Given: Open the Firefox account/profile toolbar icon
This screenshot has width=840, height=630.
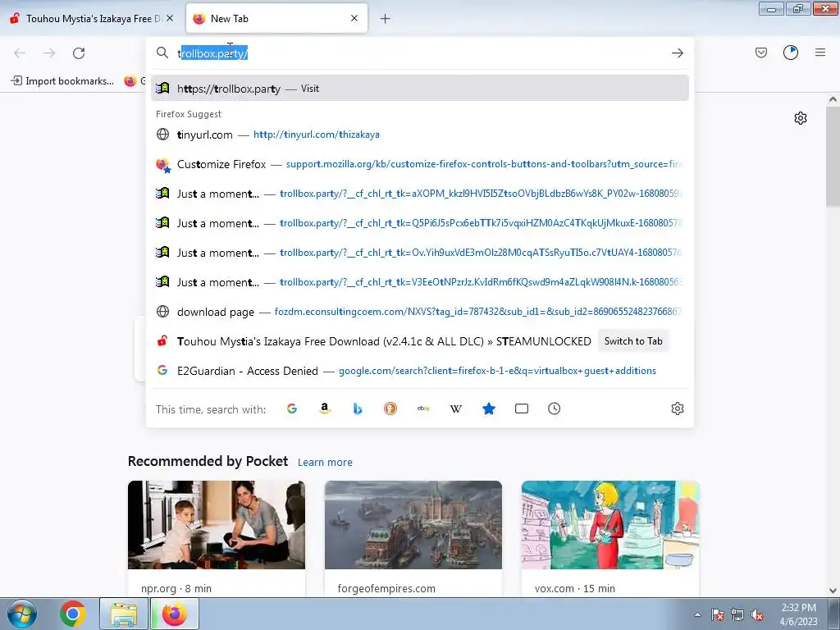Looking at the screenshot, I should click(791, 52).
